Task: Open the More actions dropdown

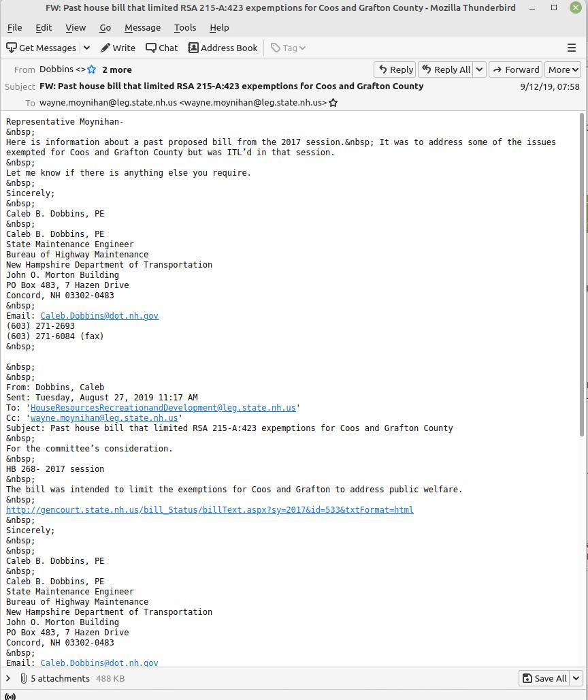Action: click(563, 69)
